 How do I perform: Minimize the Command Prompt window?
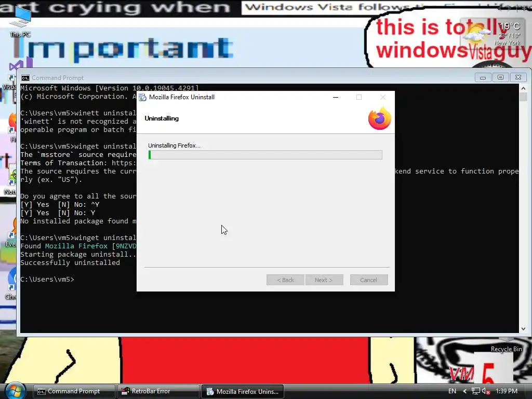point(483,77)
